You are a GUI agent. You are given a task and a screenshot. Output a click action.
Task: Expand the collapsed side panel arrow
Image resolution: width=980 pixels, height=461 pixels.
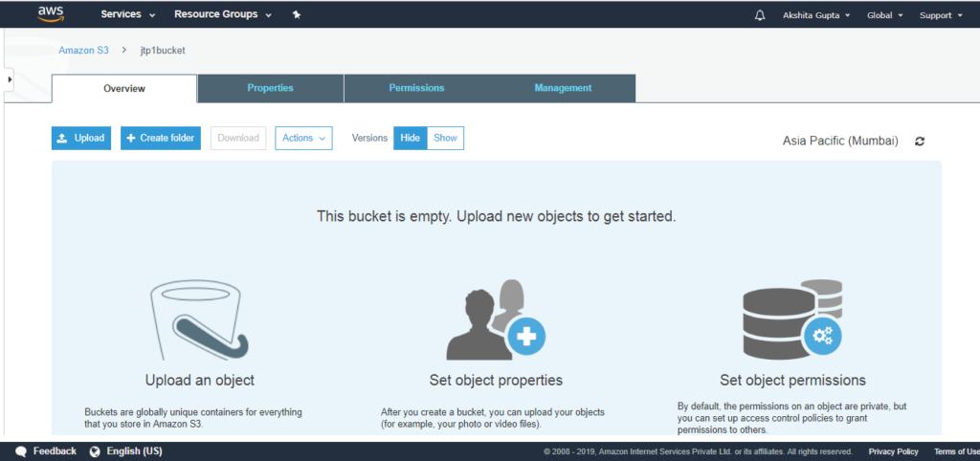[x=10, y=79]
